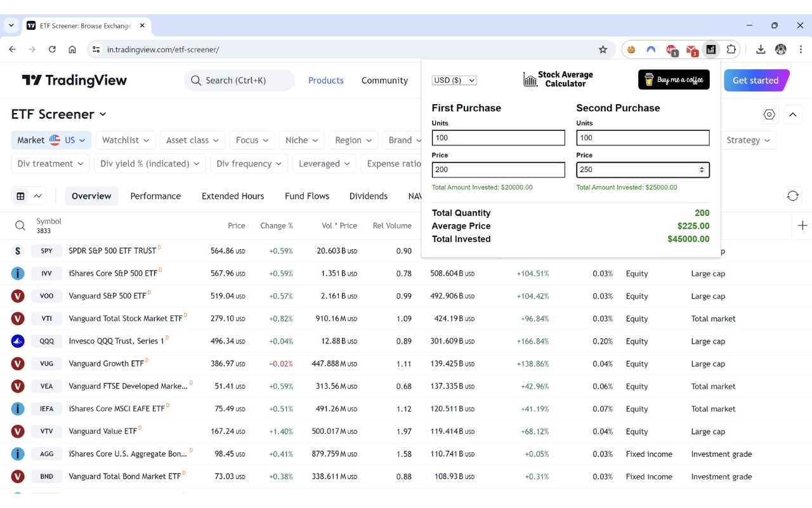The width and height of the screenshot is (812, 508).
Task: Switch to the Fund Flows tab
Action: click(307, 196)
